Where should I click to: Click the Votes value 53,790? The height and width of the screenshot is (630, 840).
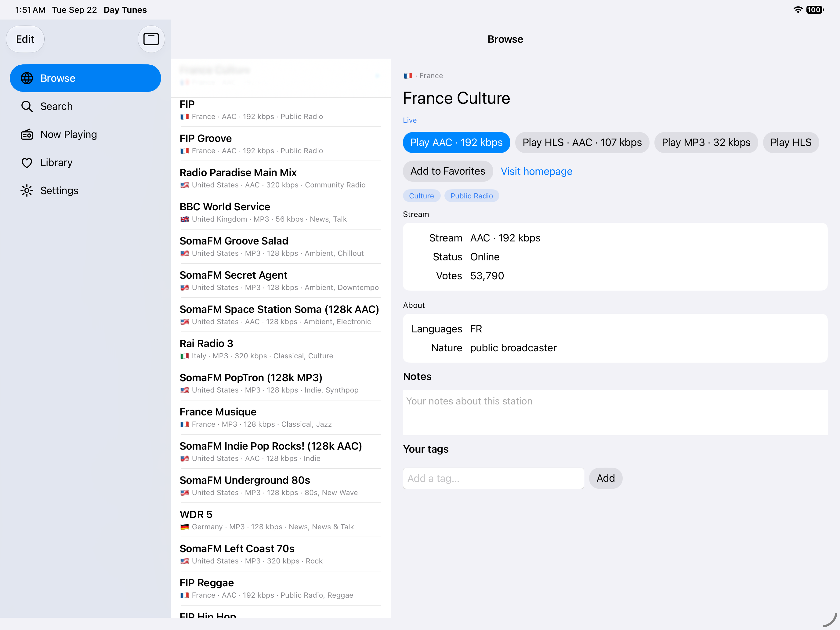487,276
